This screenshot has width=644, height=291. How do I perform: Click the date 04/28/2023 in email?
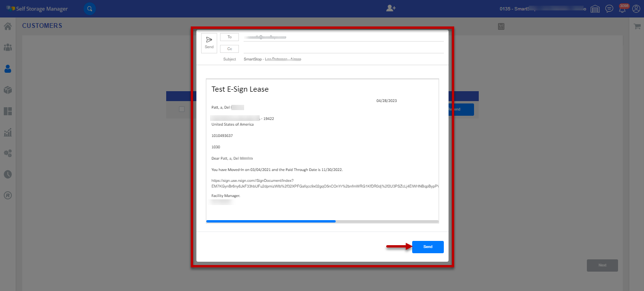click(387, 101)
